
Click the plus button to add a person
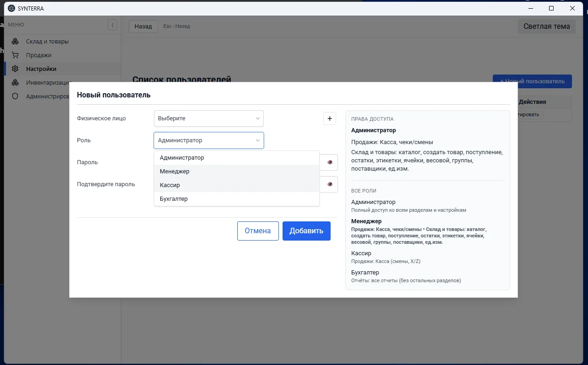(x=330, y=118)
